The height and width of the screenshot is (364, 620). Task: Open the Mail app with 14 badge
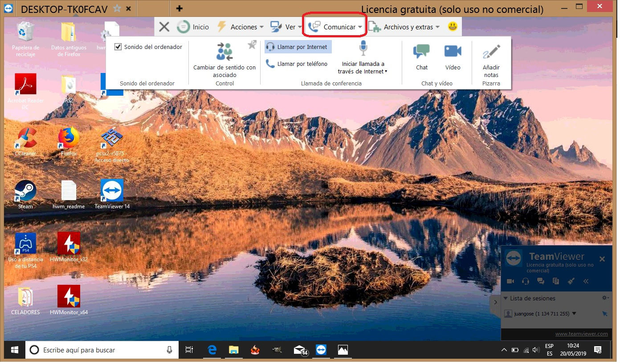click(301, 350)
